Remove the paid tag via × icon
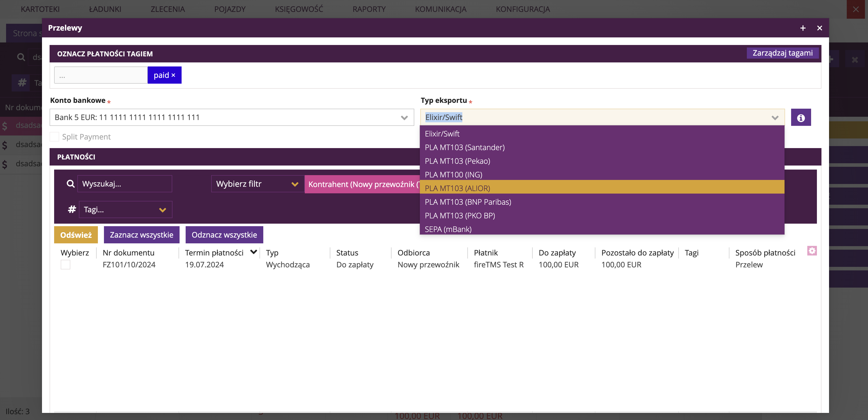Viewport: 868px width, 420px height. 173,75
